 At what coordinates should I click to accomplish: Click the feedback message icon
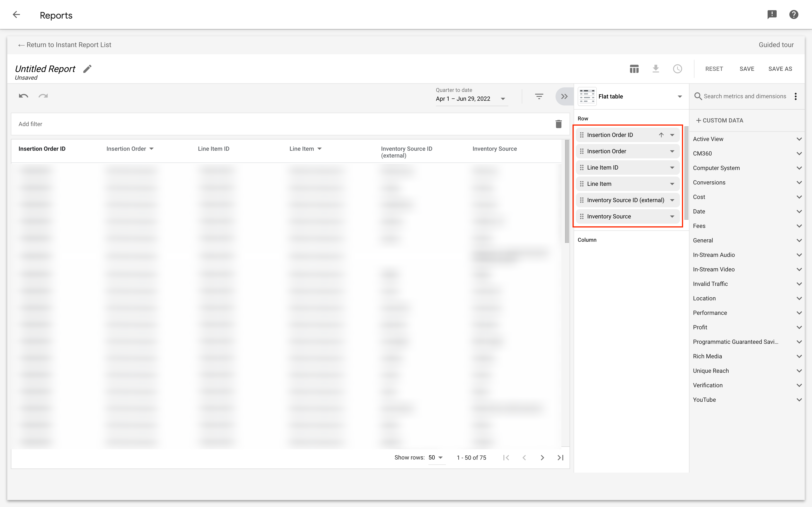(x=772, y=15)
